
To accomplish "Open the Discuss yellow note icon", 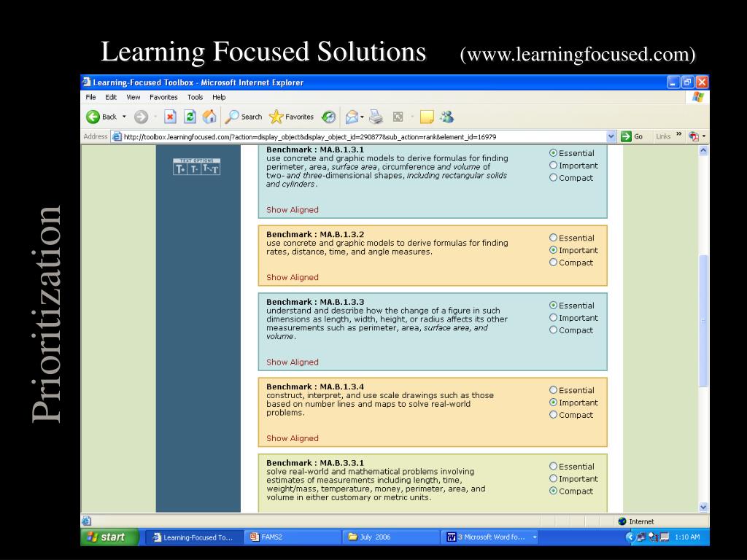I will coord(427,117).
